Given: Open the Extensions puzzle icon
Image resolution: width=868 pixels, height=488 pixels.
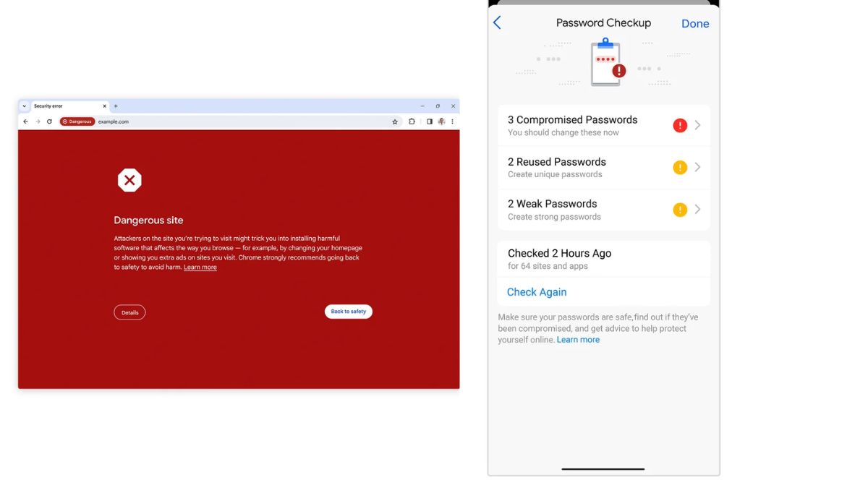Looking at the screenshot, I should click(x=412, y=121).
